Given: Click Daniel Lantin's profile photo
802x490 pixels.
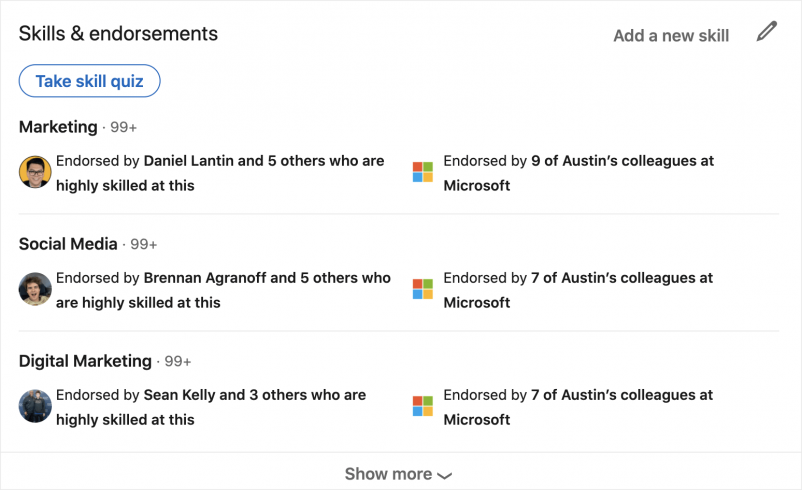Looking at the screenshot, I should 35,172.
